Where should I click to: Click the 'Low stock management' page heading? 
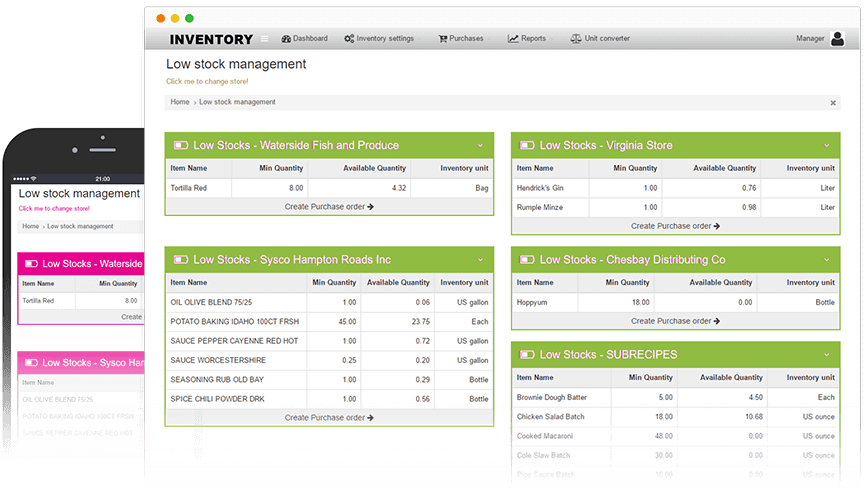pos(236,64)
